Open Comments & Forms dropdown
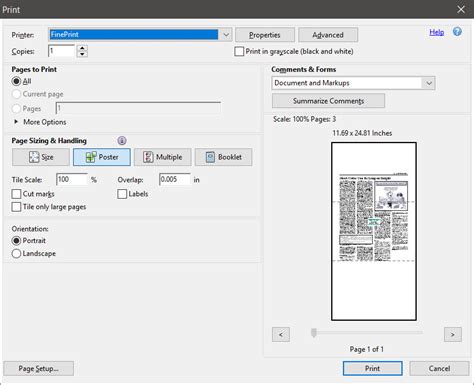The height and width of the screenshot is (385, 474). (x=429, y=83)
